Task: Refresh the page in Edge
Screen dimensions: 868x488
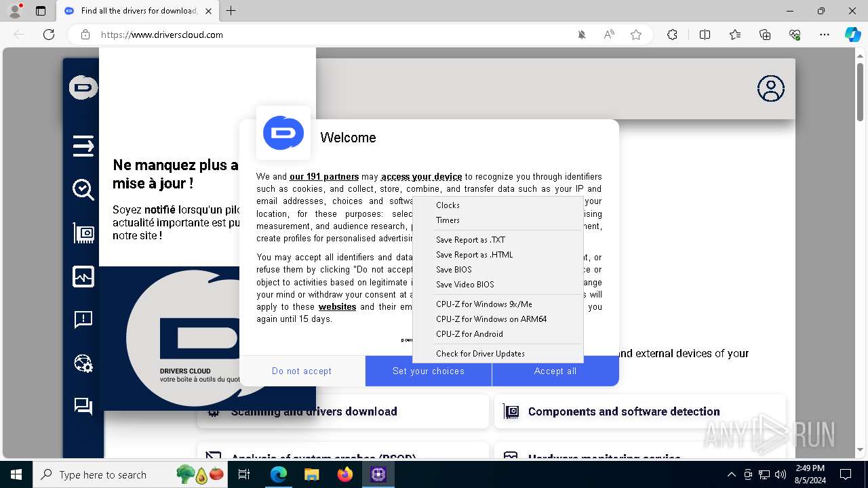Action: tap(49, 35)
